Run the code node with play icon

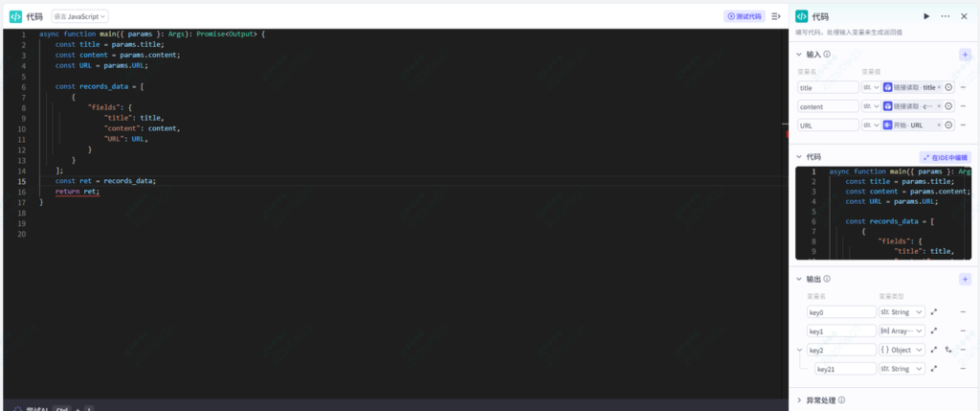[x=926, y=16]
